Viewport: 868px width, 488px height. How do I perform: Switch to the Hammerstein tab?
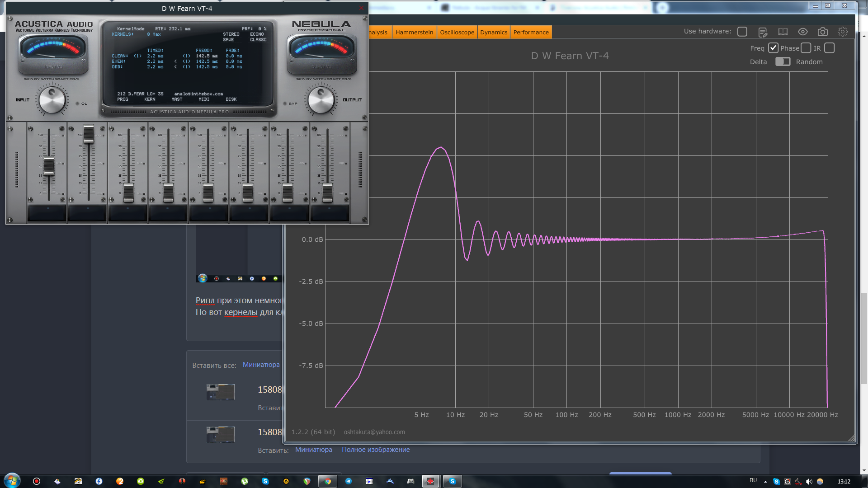pos(414,32)
